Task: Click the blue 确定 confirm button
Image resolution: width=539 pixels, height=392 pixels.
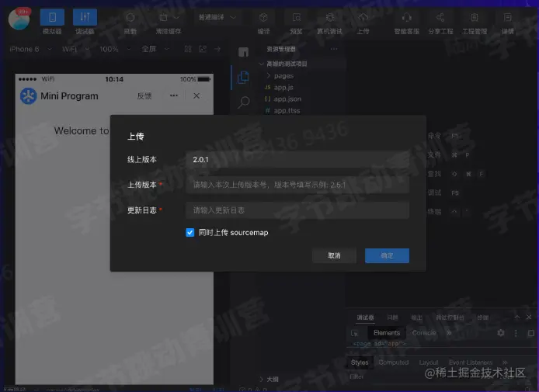Action: 387,255
